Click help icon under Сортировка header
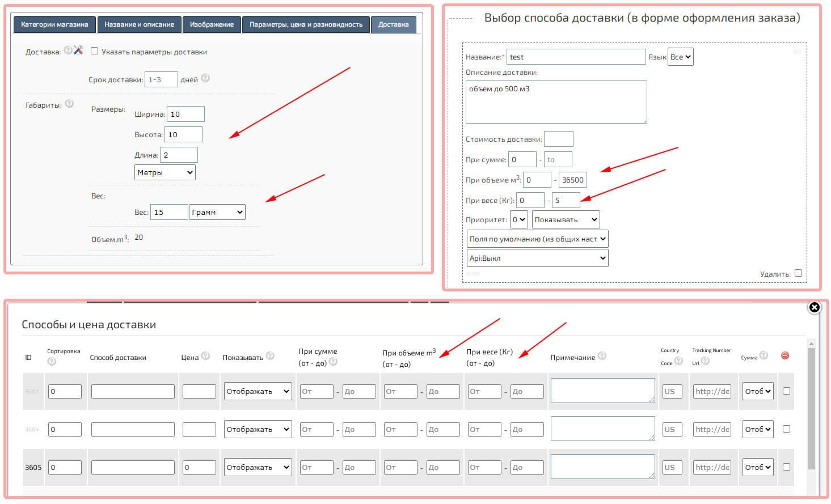 point(52,362)
